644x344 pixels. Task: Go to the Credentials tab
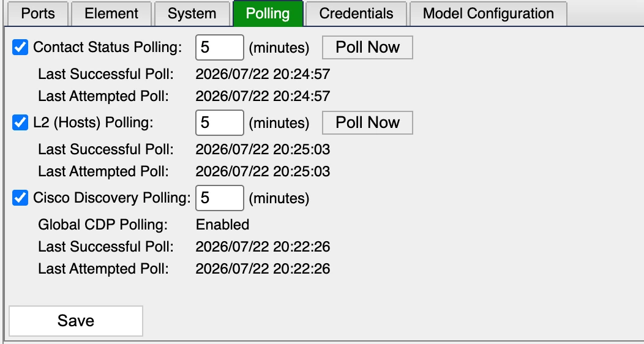coord(356,13)
